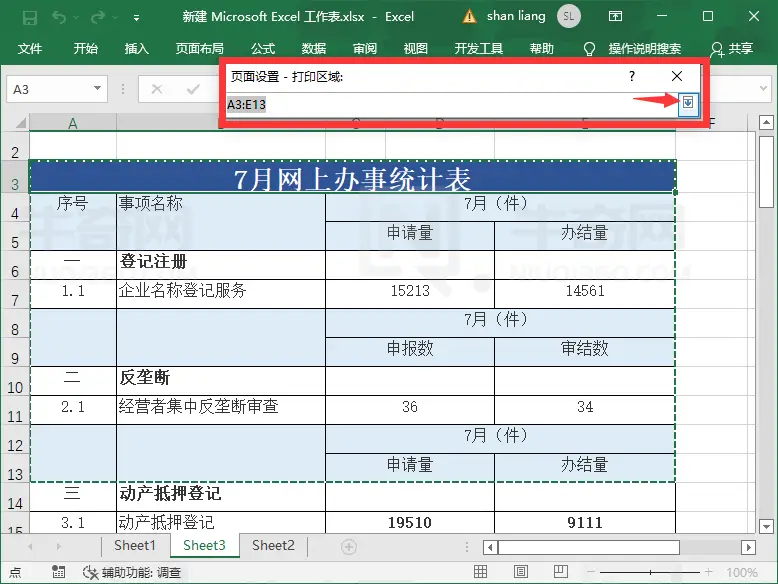The width and height of the screenshot is (778, 584).
Task: Click the Select All corner triangle
Action: 20,122
